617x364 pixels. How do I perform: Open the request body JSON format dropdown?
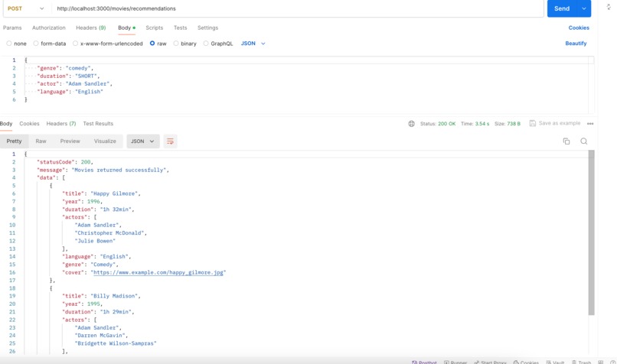click(253, 44)
